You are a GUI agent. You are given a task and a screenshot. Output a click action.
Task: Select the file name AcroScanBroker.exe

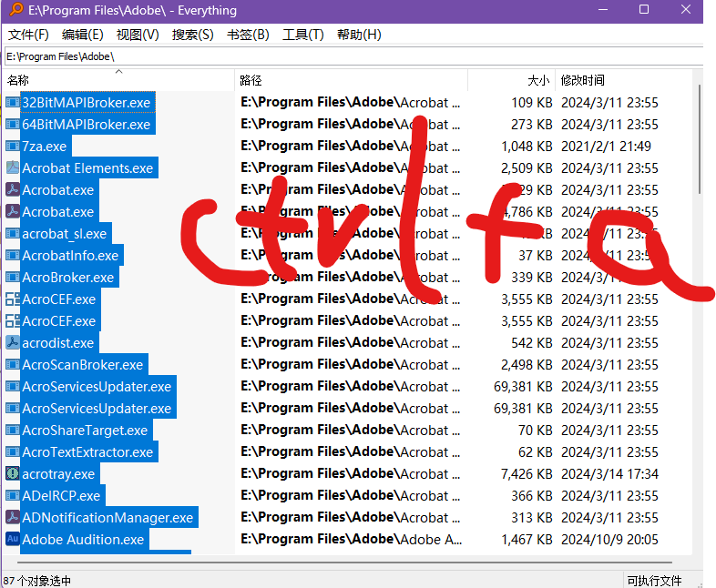(x=83, y=364)
